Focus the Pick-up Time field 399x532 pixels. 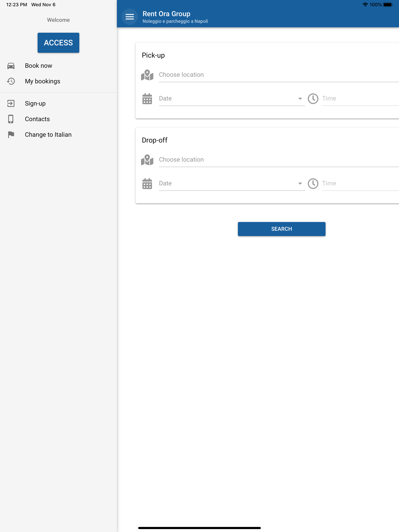tap(360, 99)
